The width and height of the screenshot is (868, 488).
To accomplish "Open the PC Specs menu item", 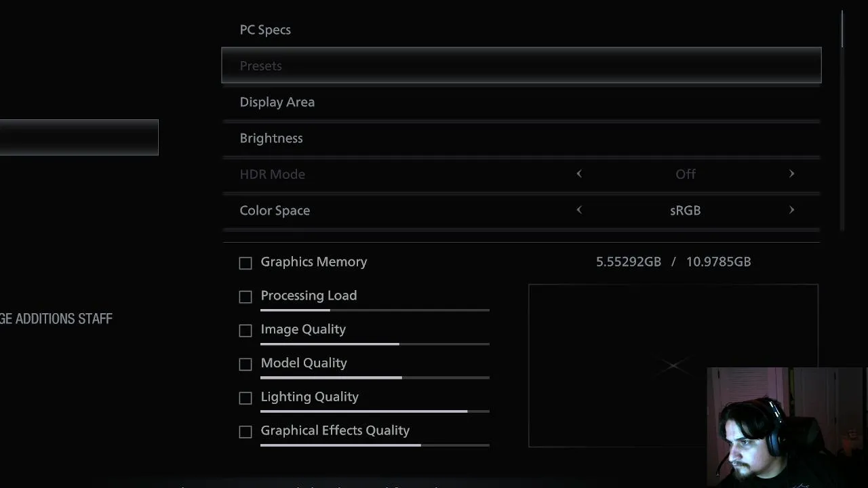I will coord(265,30).
